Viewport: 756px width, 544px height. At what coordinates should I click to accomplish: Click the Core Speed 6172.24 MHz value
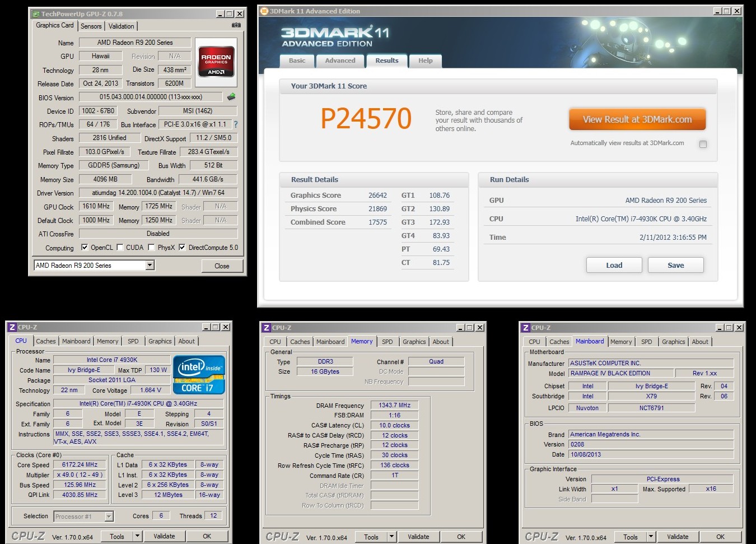(80, 464)
